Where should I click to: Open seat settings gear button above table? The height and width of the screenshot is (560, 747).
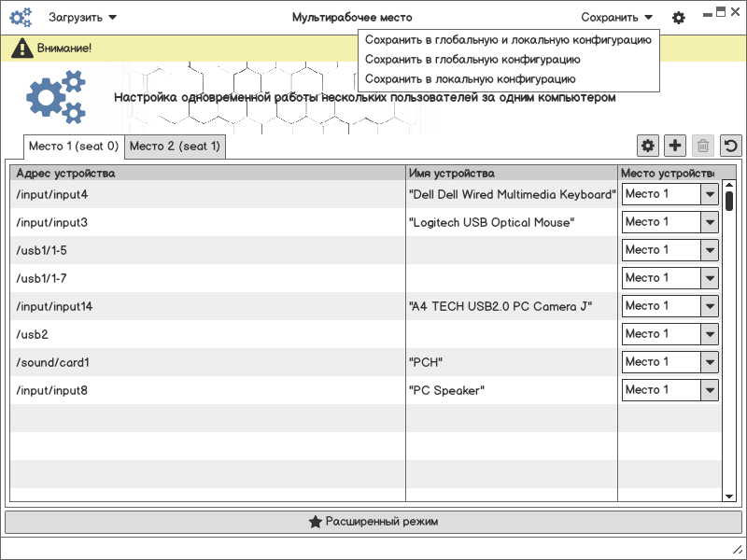(648, 146)
